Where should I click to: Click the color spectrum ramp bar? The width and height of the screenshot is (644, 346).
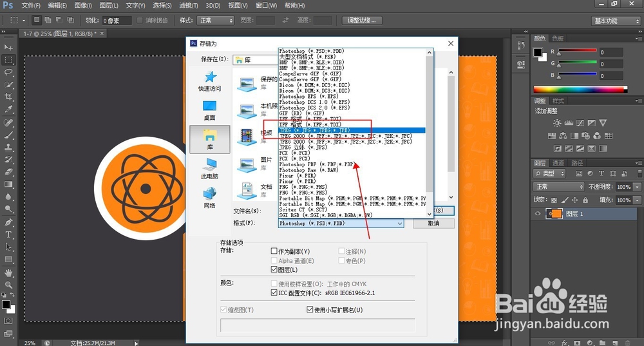point(580,89)
